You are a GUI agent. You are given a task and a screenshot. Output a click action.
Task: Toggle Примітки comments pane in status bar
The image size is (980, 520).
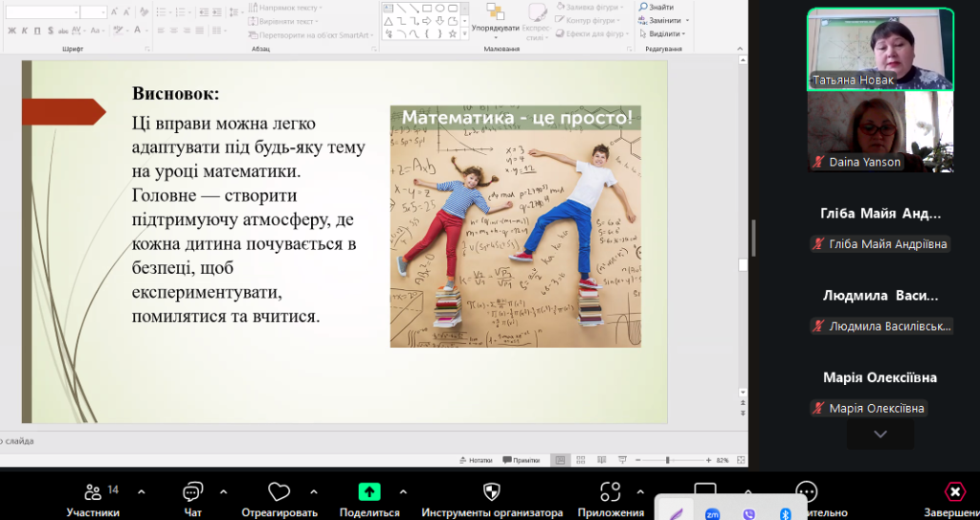point(522,460)
